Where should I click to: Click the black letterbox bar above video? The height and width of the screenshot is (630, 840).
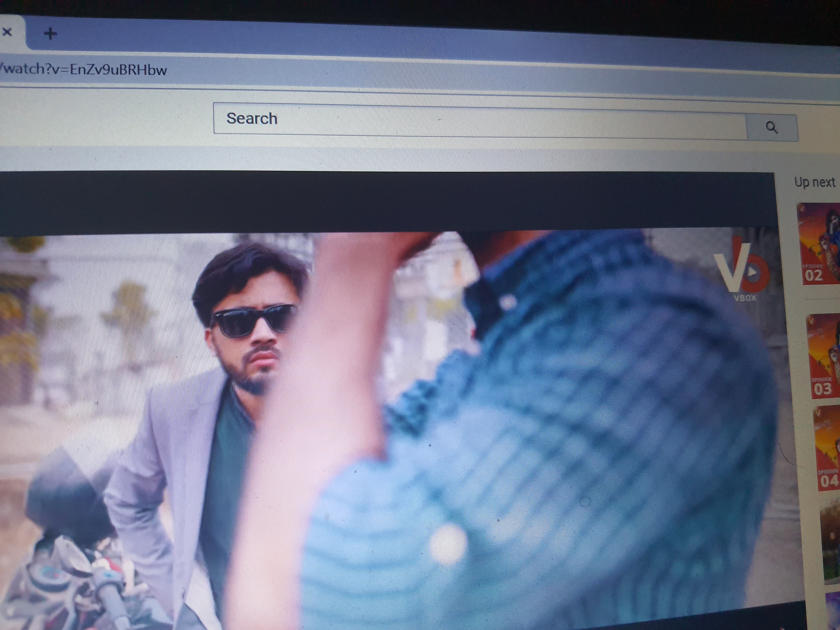click(380, 201)
